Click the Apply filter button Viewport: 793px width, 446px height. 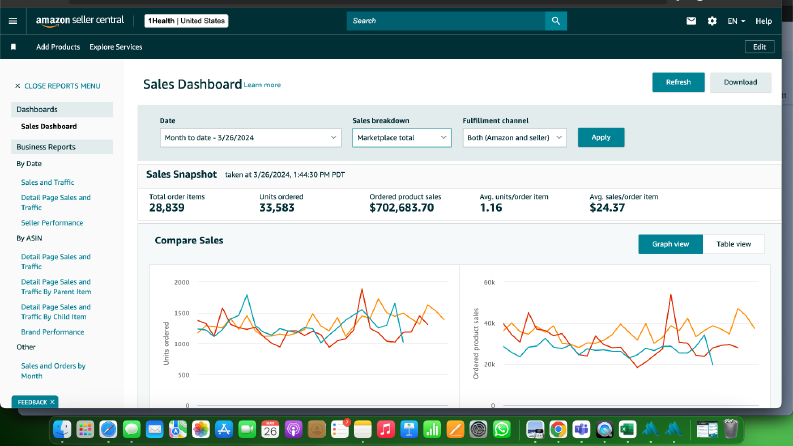click(601, 138)
